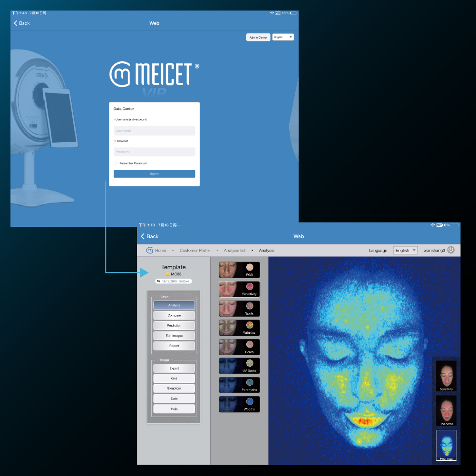Focus the Password input field
The height and width of the screenshot is (476, 476).
tap(154, 152)
